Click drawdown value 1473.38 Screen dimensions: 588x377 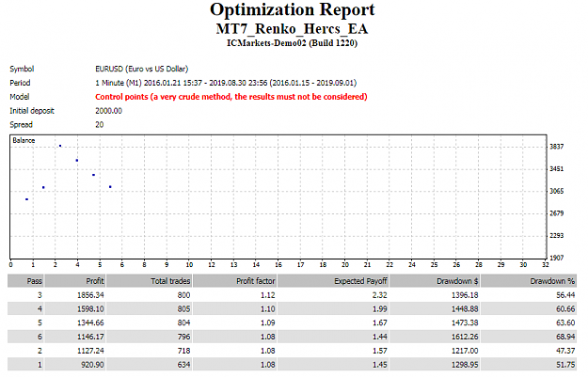[x=465, y=323]
